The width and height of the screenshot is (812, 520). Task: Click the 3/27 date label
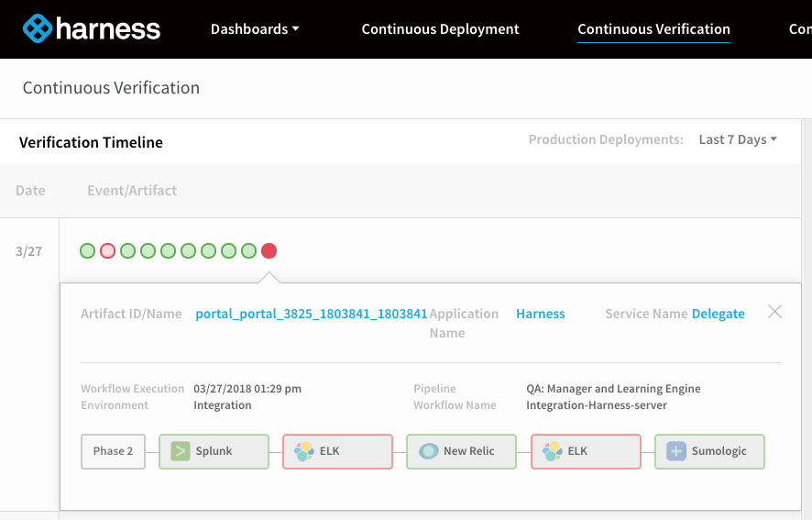tap(28, 251)
